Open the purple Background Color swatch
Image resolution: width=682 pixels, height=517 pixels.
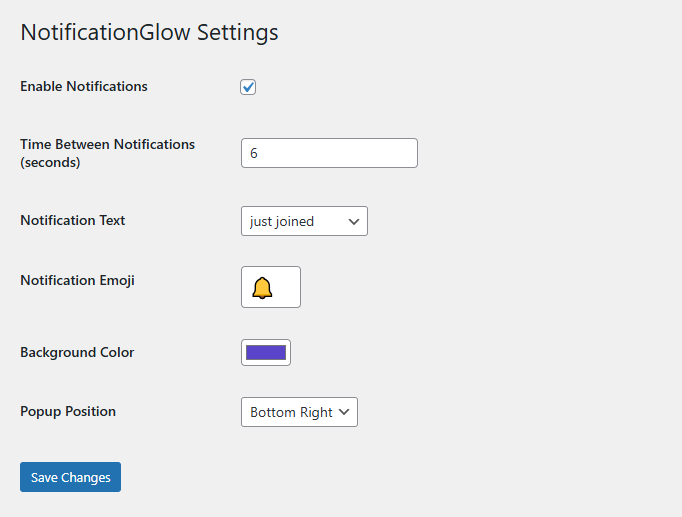(x=266, y=352)
